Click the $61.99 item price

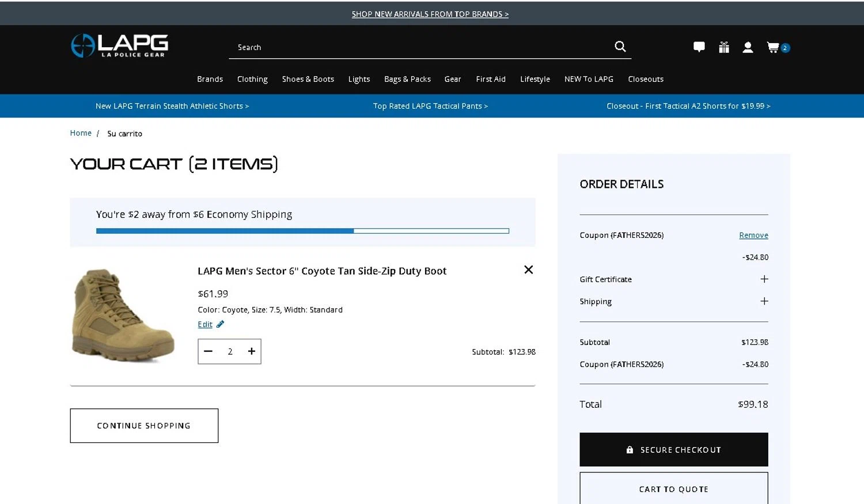[x=213, y=294]
